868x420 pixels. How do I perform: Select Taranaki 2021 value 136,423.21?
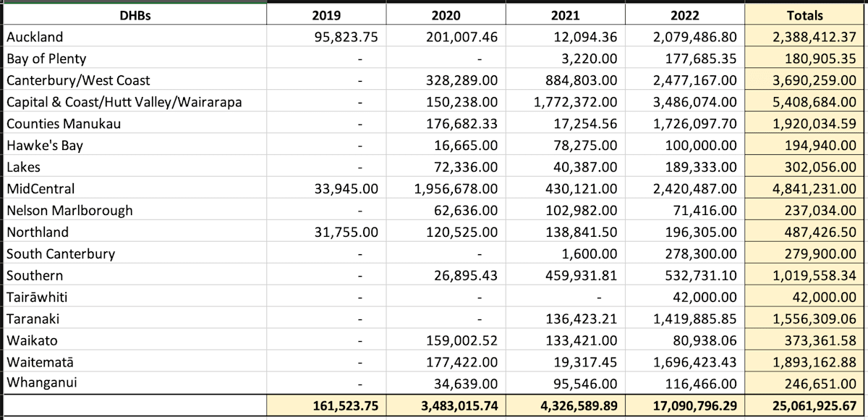coord(581,319)
